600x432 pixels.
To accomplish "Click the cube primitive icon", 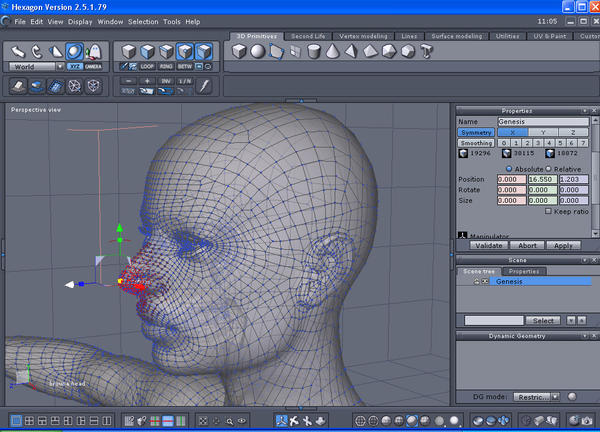I will click(x=240, y=51).
